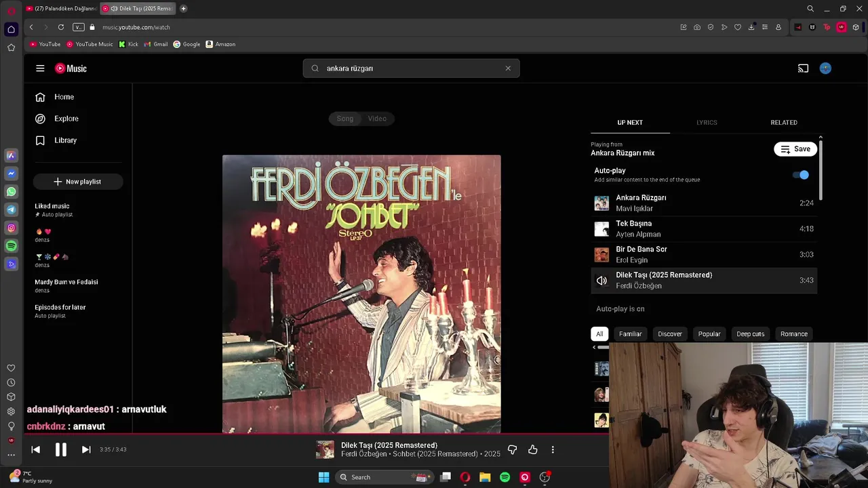Clear the search box text with the X

click(x=508, y=68)
